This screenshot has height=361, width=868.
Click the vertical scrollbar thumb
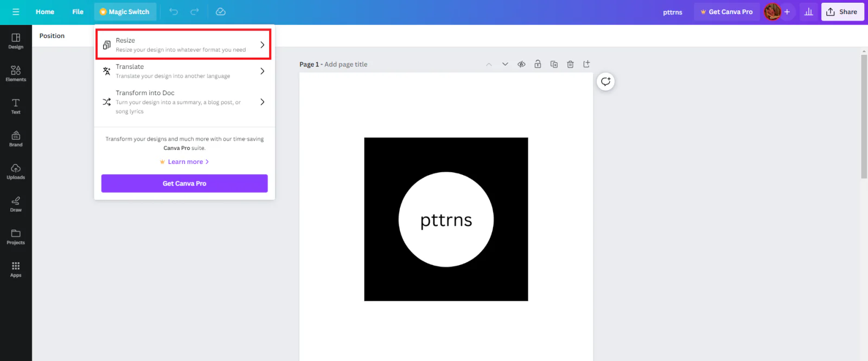pyautogui.click(x=864, y=116)
